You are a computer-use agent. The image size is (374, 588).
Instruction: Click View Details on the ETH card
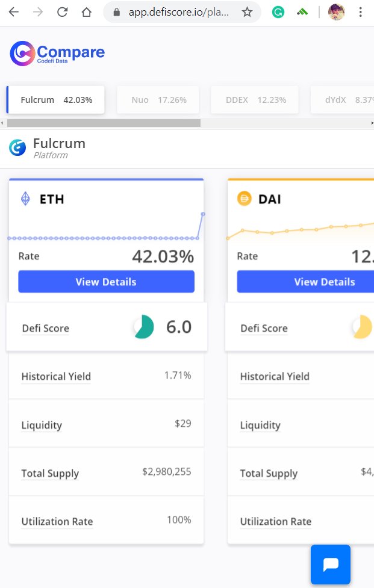pyautogui.click(x=106, y=282)
